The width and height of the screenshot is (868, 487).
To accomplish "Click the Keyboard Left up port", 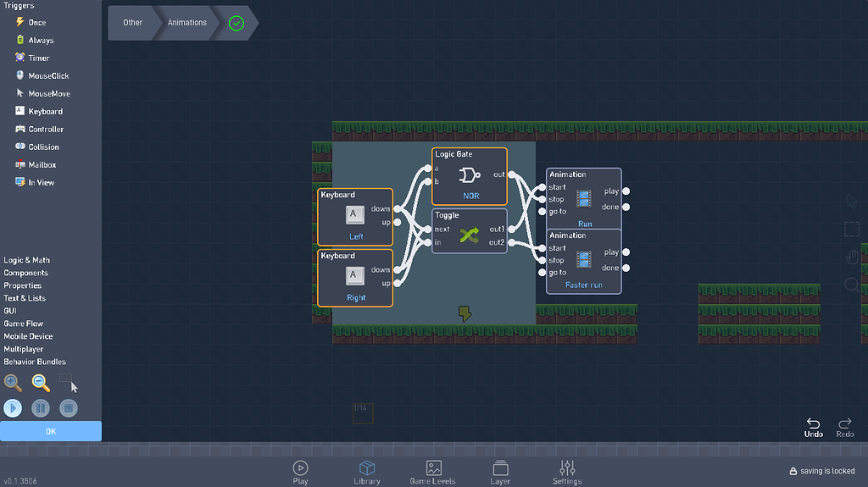I will tap(397, 223).
